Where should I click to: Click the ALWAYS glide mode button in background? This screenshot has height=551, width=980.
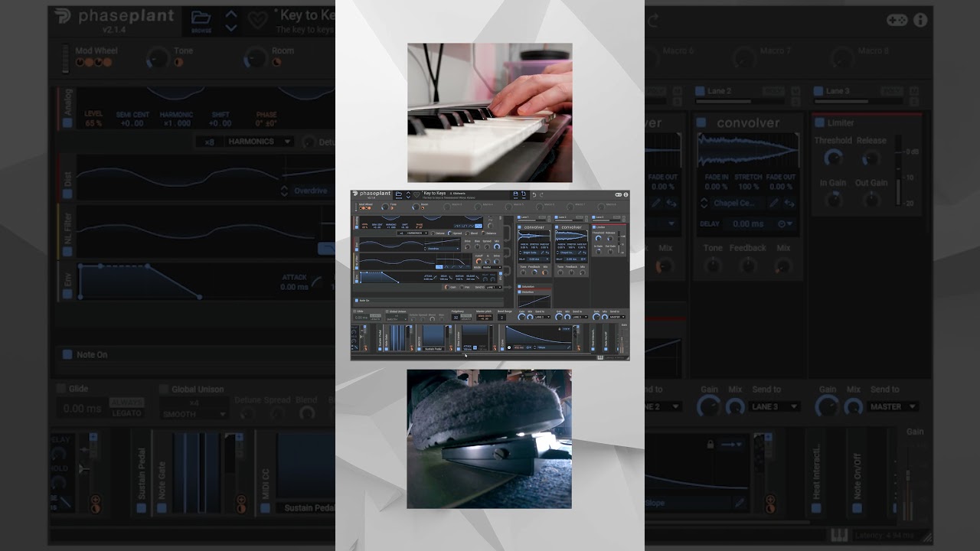click(x=126, y=403)
